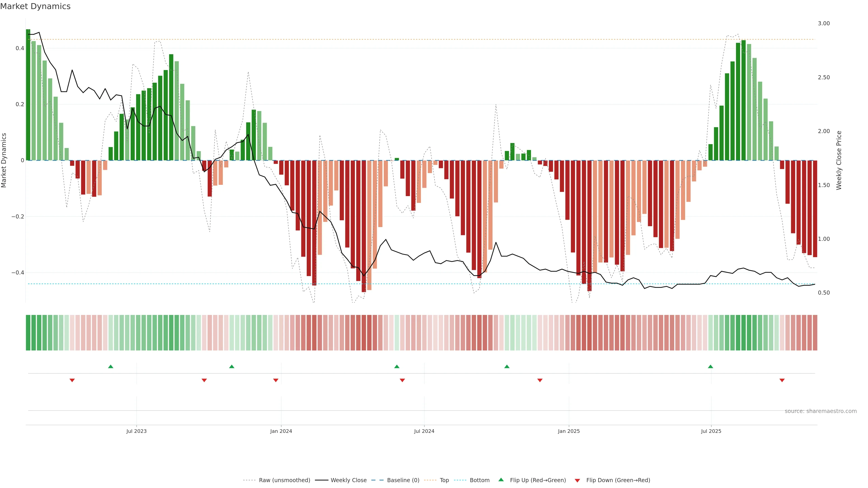Click the 3.00 tick on right price axis

[x=823, y=23]
